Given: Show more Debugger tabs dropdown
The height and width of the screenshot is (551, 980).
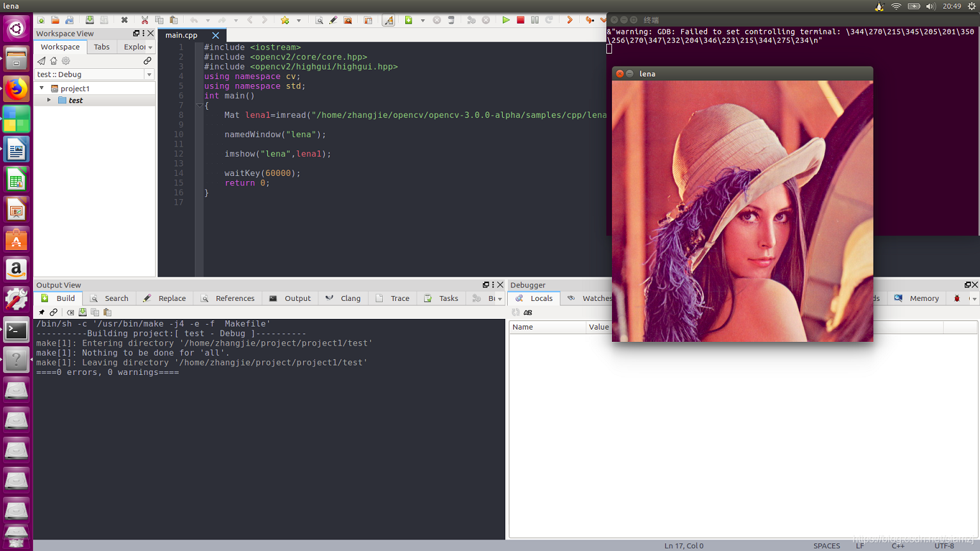Looking at the screenshot, I should [974, 298].
